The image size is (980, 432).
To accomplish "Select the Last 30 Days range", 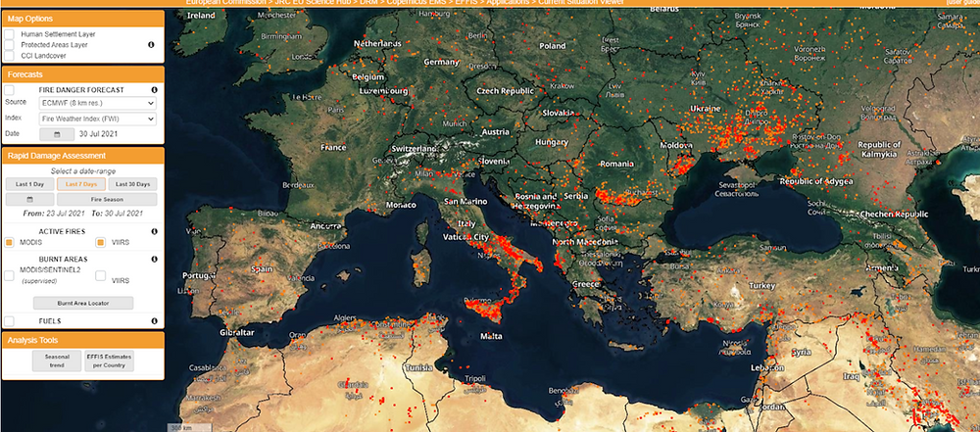I will point(132,184).
